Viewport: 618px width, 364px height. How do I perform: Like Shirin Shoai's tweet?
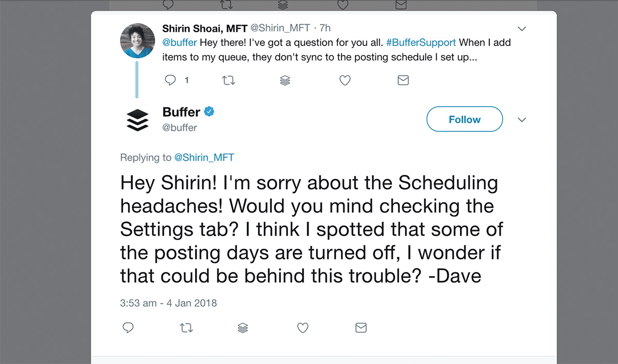(x=345, y=80)
